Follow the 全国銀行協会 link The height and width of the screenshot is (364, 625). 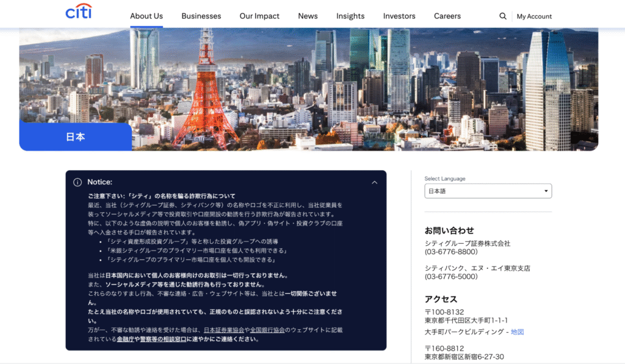(267, 330)
